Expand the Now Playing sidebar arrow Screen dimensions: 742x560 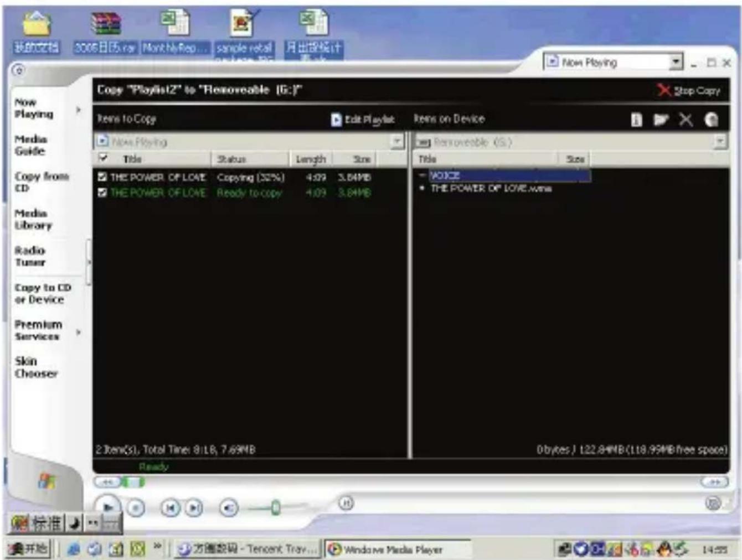pos(78,110)
